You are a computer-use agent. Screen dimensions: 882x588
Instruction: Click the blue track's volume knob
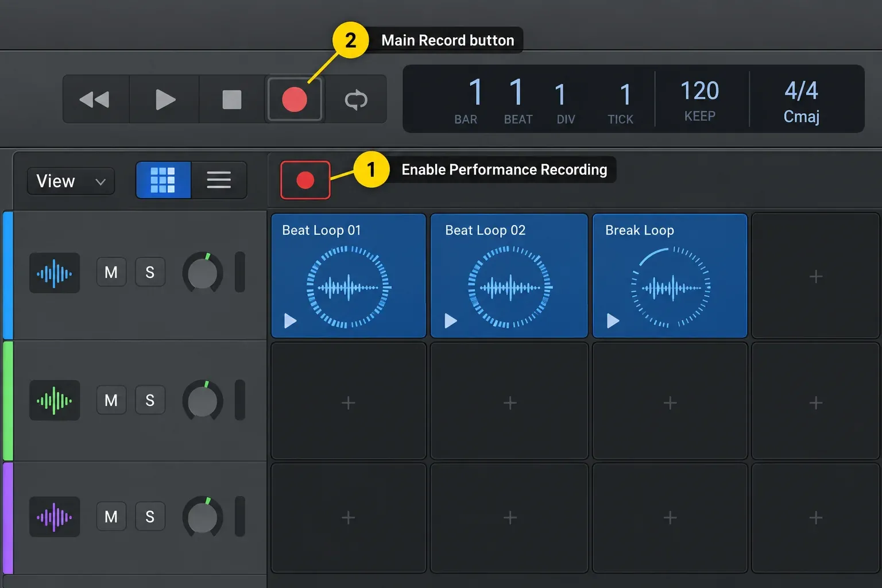(203, 273)
